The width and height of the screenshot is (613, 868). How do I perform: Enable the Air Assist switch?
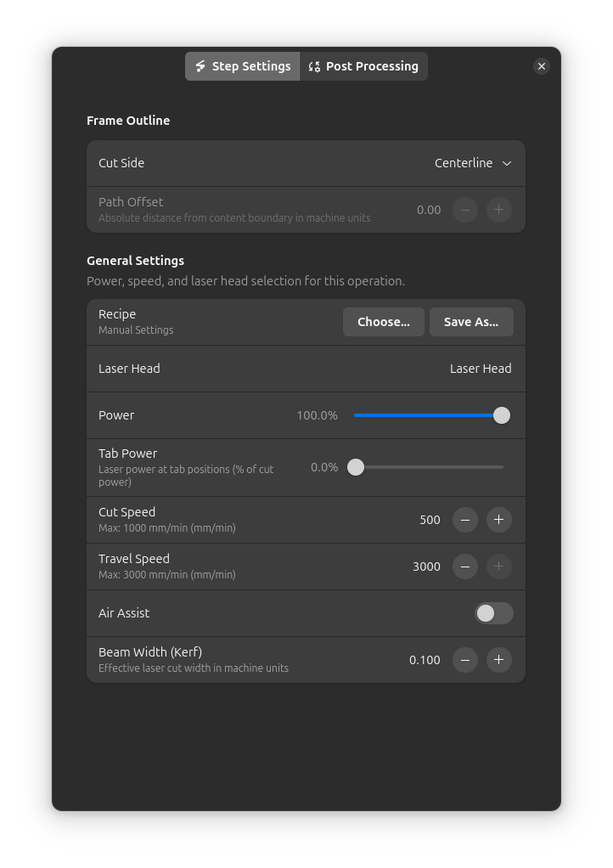[x=493, y=613]
